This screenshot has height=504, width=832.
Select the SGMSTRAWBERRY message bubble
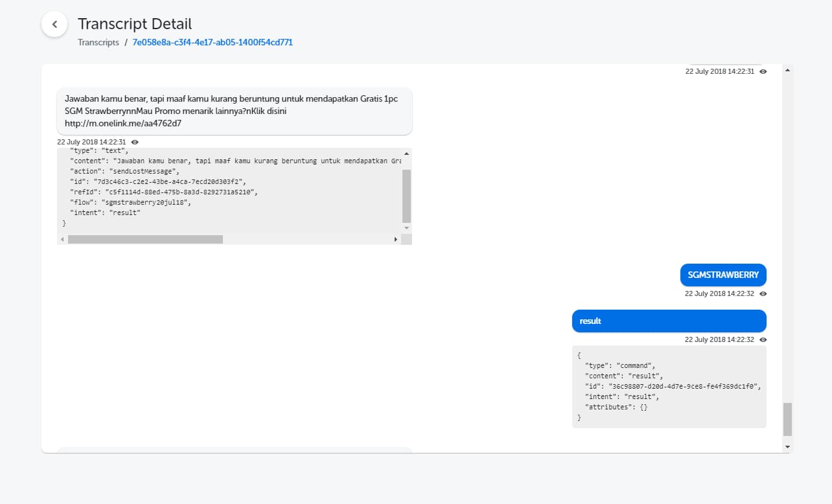point(723,275)
